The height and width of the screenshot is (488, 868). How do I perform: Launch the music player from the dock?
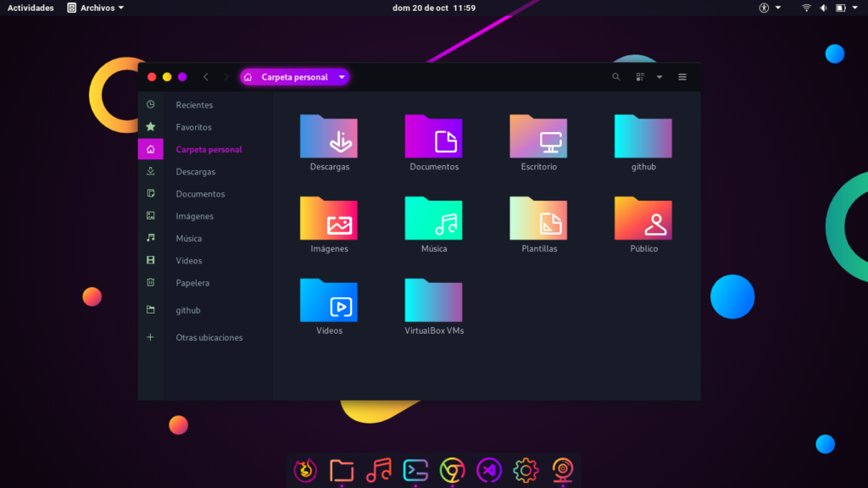(379, 470)
